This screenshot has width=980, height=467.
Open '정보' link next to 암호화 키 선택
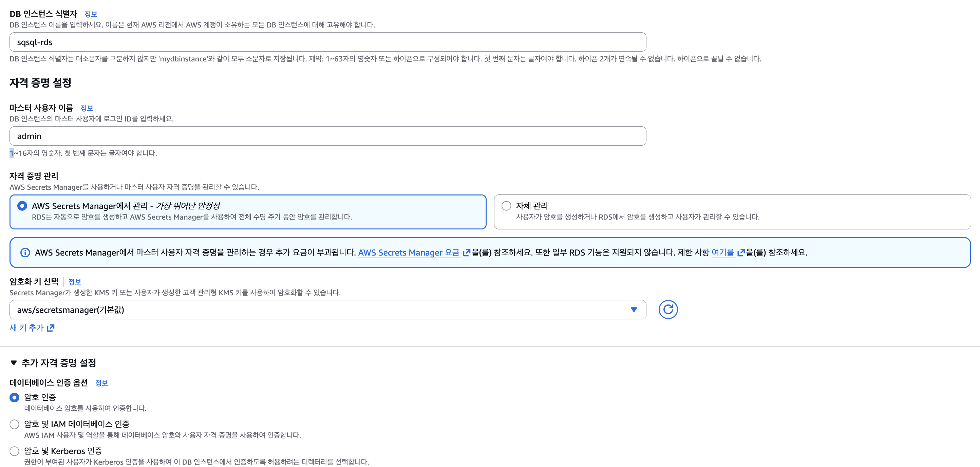75,282
